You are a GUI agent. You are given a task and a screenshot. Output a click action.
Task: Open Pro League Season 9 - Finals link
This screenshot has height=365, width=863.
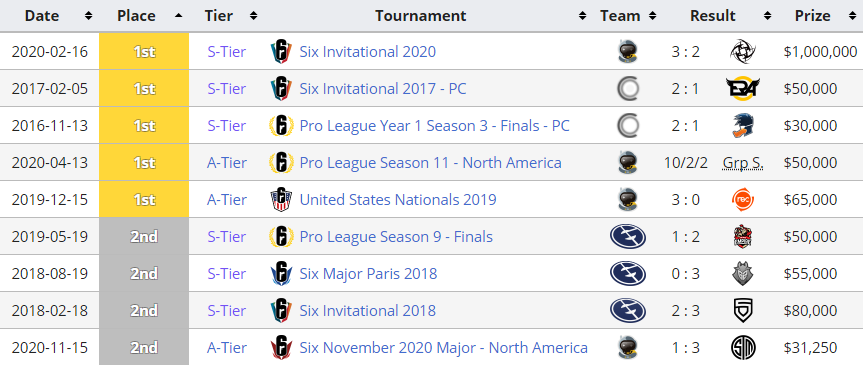tap(396, 237)
